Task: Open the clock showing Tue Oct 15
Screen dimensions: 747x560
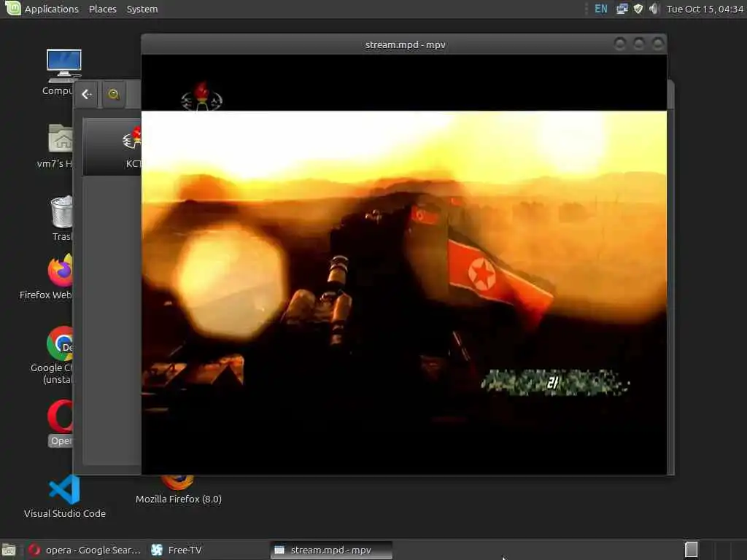Action: [x=705, y=9]
